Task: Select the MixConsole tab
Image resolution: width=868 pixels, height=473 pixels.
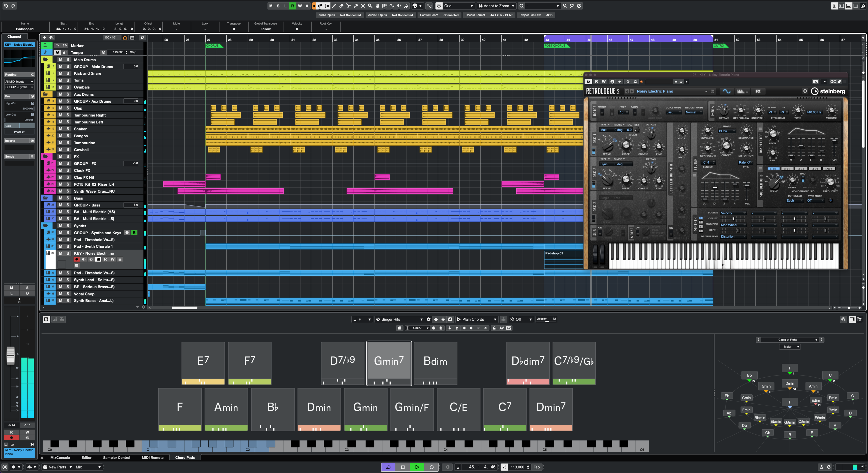Action: click(x=60, y=457)
